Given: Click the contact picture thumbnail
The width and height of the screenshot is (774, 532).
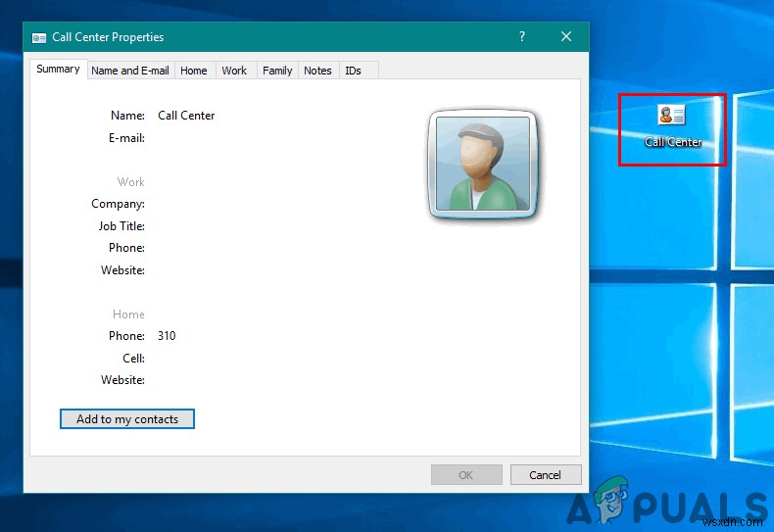Looking at the screenshot, I should [483, 165].
